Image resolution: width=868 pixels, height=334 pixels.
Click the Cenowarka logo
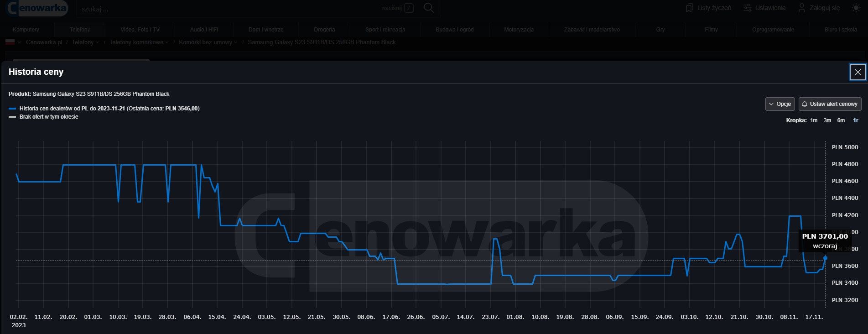37,8
